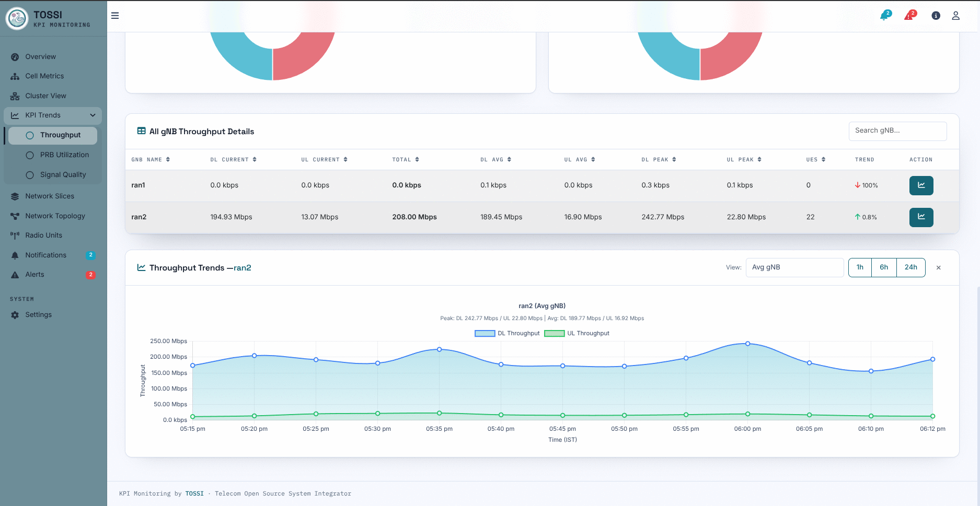980x506 pixels.
Task: Sort by DL Peak column
Action: click(x=659, y=160)
